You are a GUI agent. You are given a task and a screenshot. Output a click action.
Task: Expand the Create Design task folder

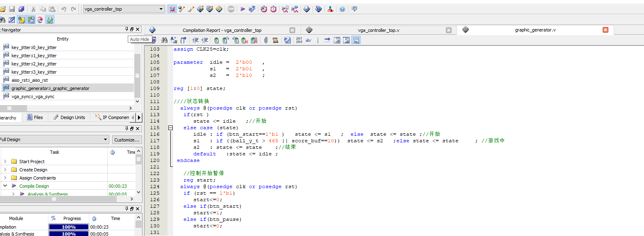5,170
